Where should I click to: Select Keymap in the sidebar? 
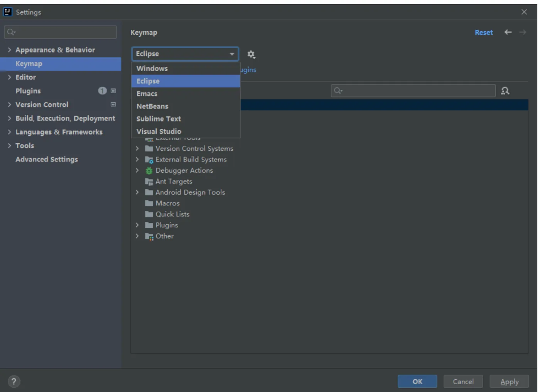coord(61,64)
